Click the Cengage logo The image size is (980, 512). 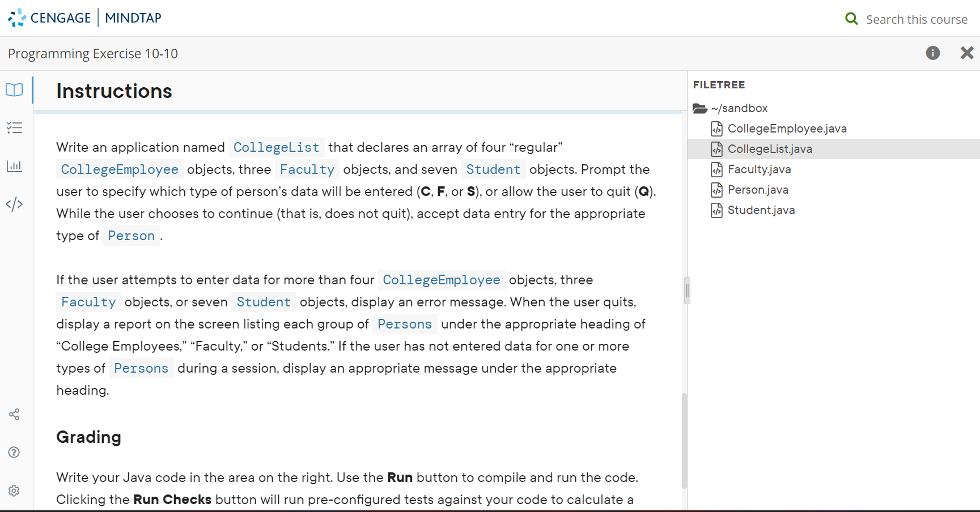coord(16,18)
